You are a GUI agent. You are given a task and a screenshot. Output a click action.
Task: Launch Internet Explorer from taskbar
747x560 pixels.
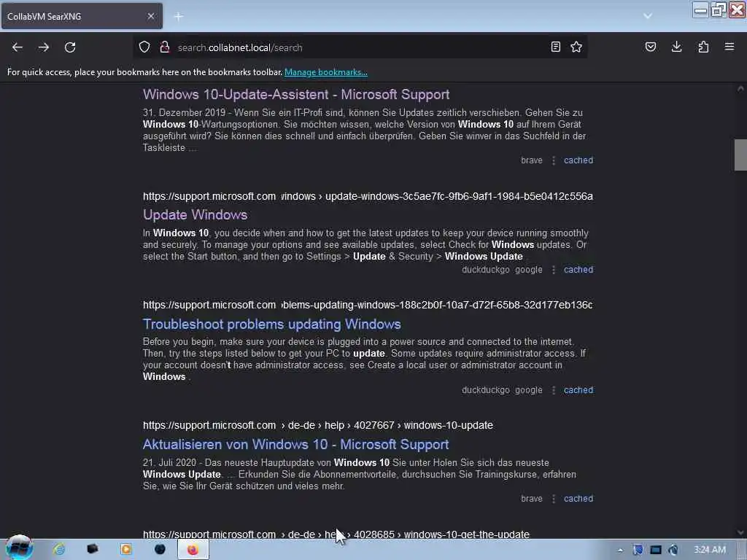pos(59,550)
